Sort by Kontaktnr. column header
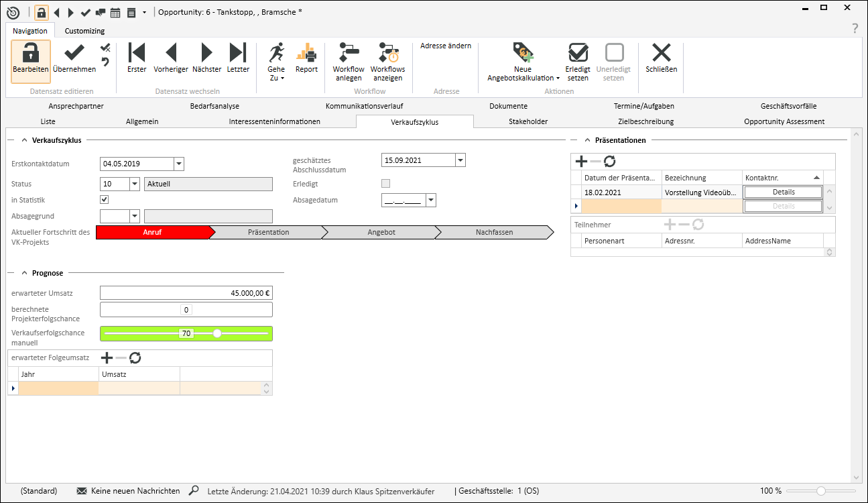Viewport: 868px width, 503px height. tap(783, 178)
